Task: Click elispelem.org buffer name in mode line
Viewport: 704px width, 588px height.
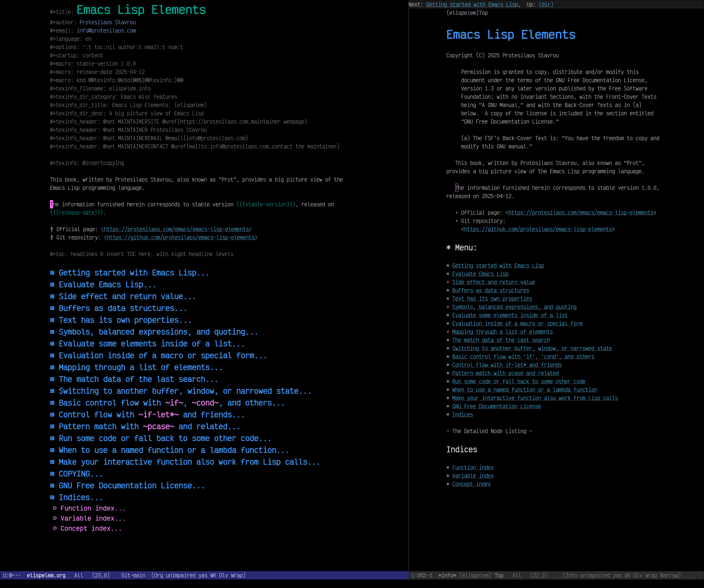Action: coord(46,575)
